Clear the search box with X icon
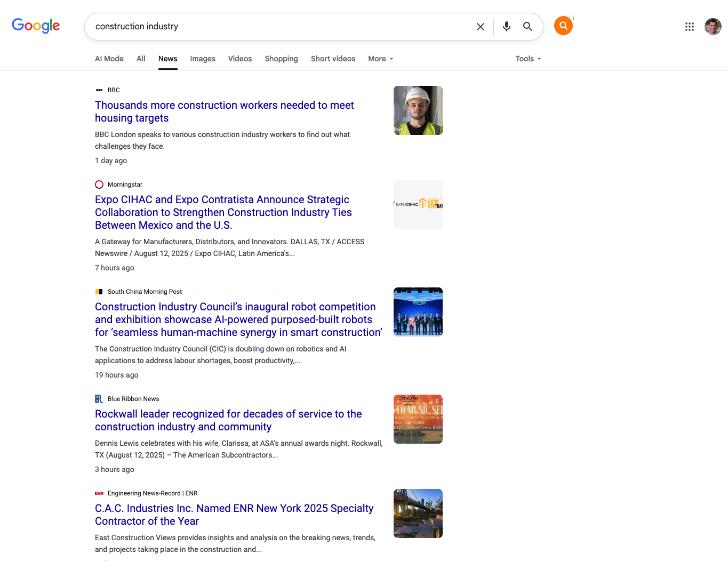This screenshot has width=728, height=561. tap(480, 27)
